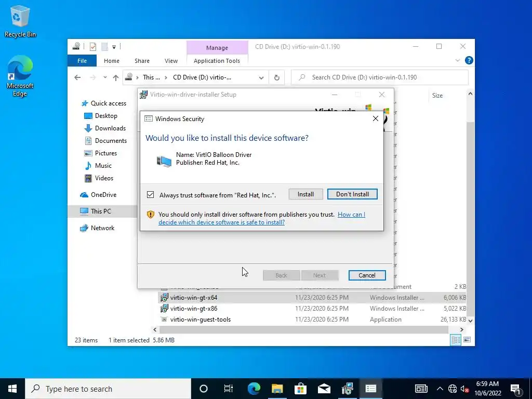Click the taskbar search box
Screen dimensions: 532x399
pyautogui.click(x=108, y=389)
